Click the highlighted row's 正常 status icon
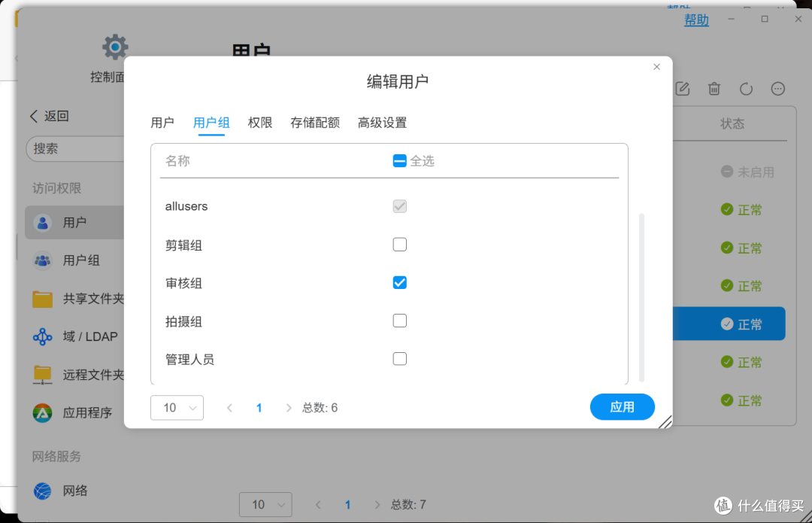812x523 pixels. 727,324
